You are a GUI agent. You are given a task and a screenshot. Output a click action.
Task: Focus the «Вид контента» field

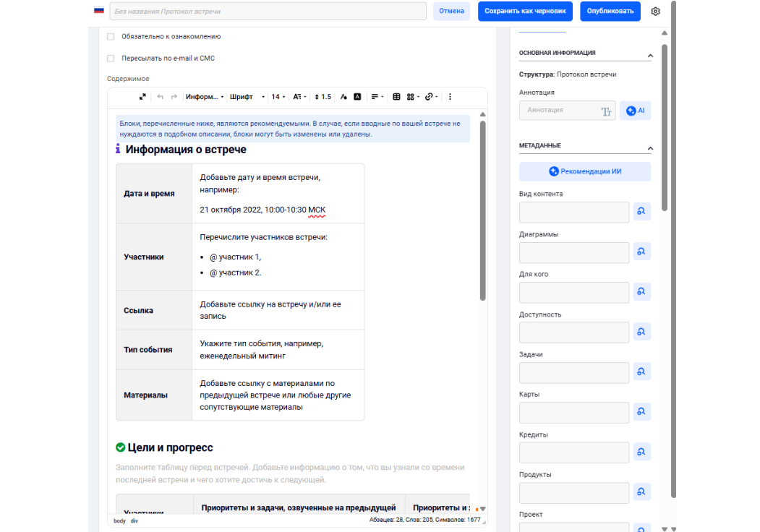[x=574, y=213]
